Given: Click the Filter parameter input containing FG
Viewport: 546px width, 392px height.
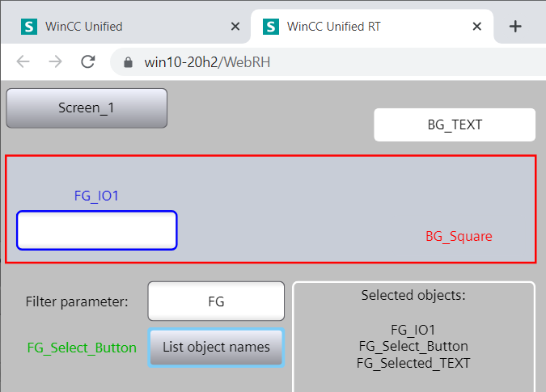Looking at the screenshot, I should 216,301.
